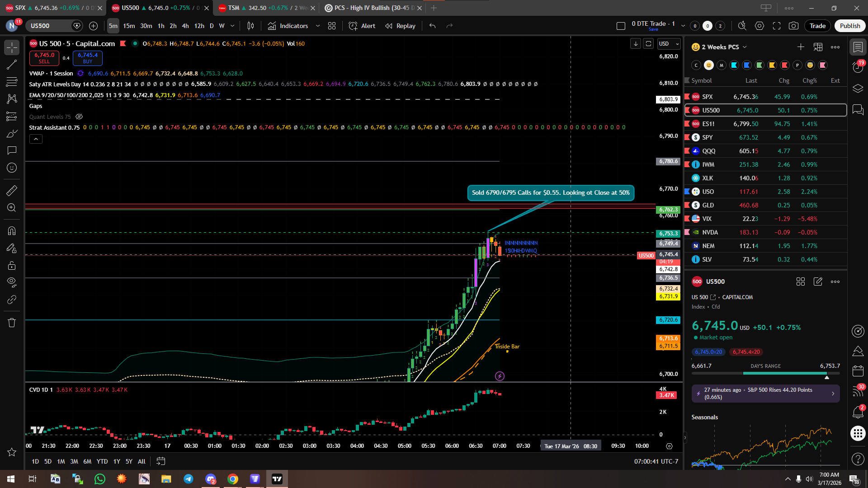
Task: Select NVDA row in the watchlist
Action: (x=765, y=232)
